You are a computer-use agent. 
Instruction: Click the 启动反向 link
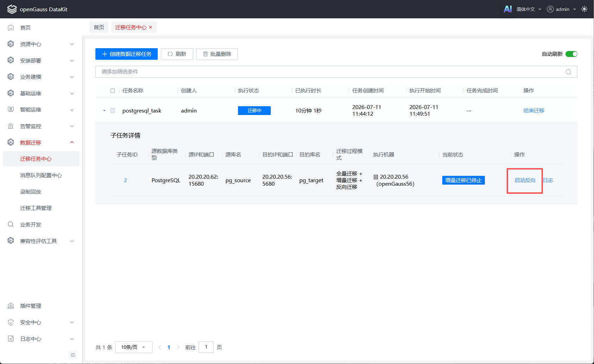pyautogui.click(x=525, y=180)
